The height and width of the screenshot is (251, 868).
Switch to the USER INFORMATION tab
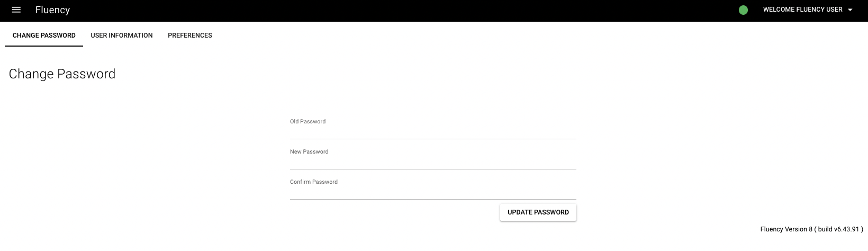(122, 35)
